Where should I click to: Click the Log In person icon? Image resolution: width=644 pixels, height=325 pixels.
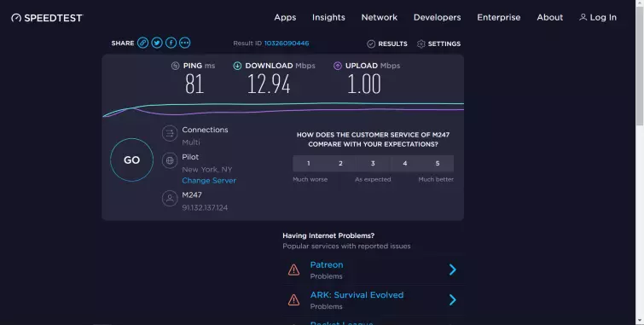tap(583, 17)
